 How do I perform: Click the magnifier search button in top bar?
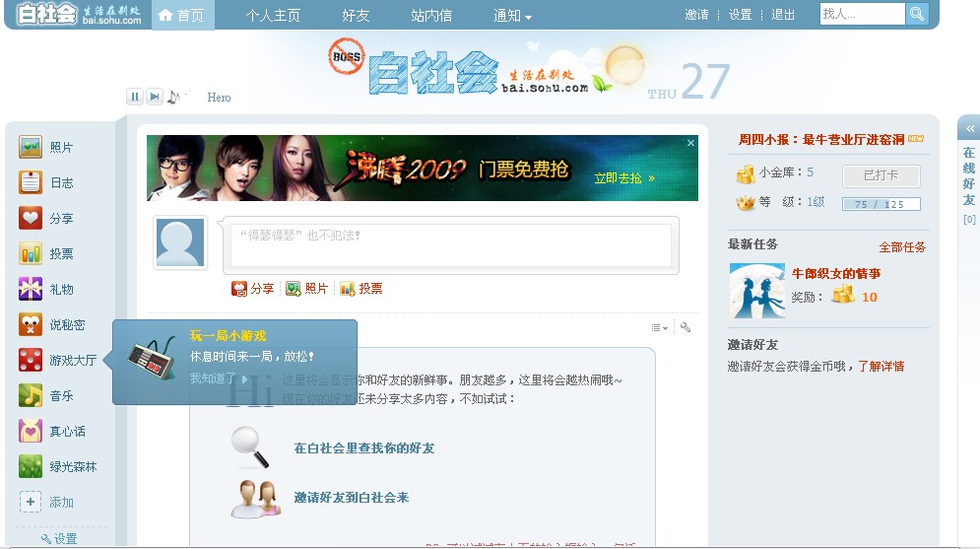pyautogui.click(x=917, y=14)
